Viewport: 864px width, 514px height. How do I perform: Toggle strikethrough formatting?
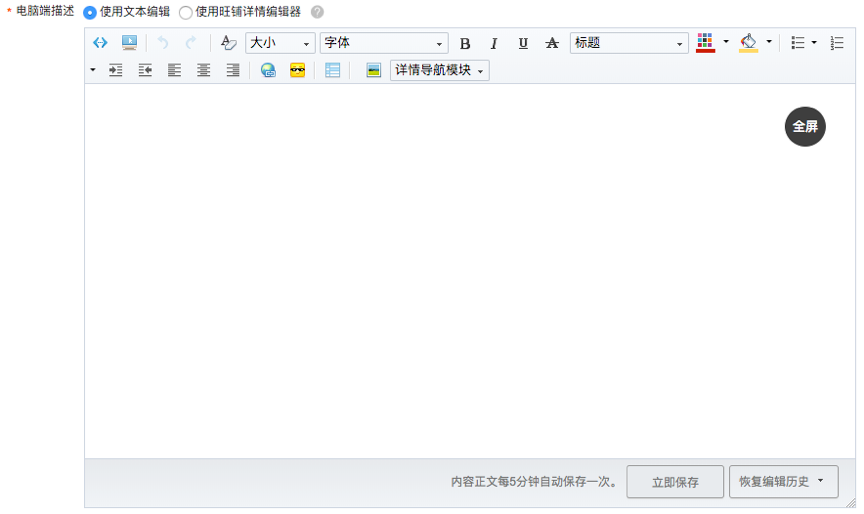point(552,43)
